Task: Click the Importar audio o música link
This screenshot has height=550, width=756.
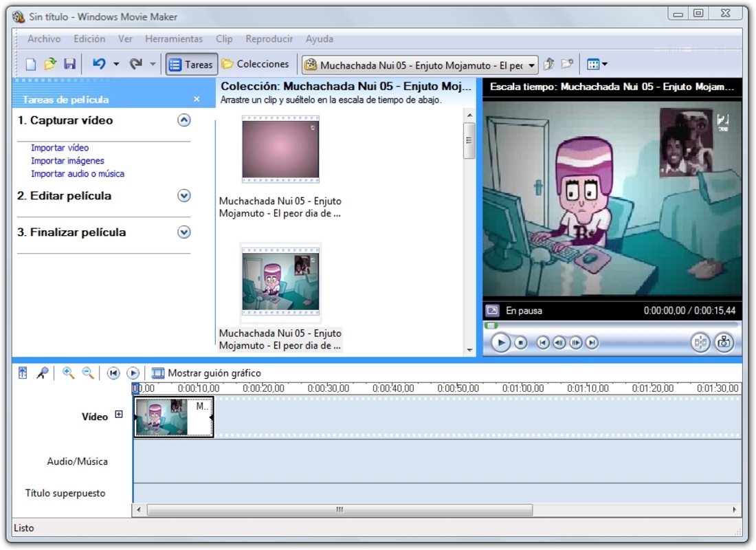Action: pos(78,174)
